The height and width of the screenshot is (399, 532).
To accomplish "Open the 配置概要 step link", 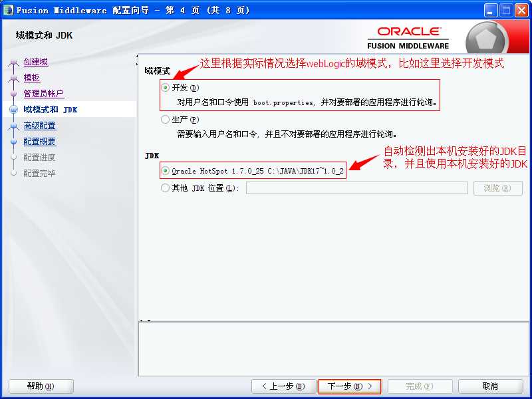I will [40, 142].
